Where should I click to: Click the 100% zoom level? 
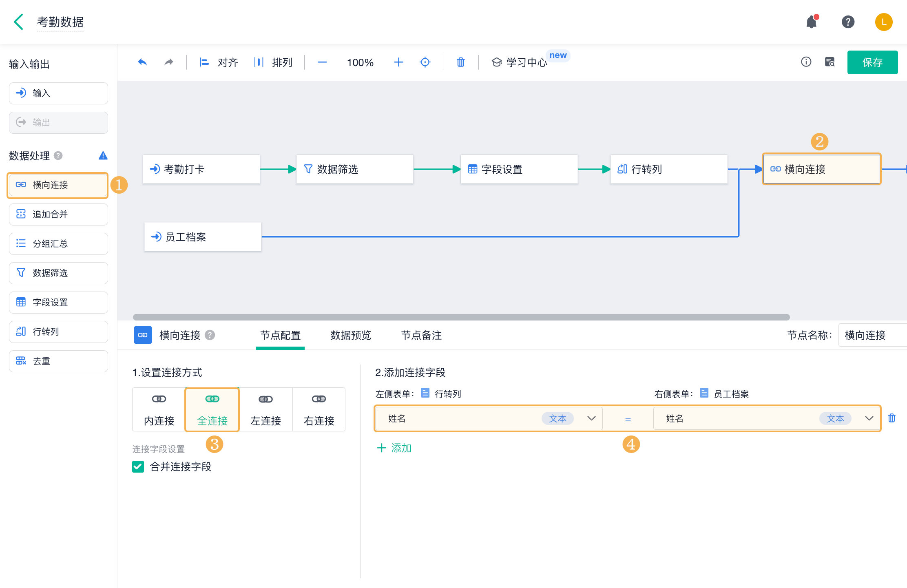(360, 62)
